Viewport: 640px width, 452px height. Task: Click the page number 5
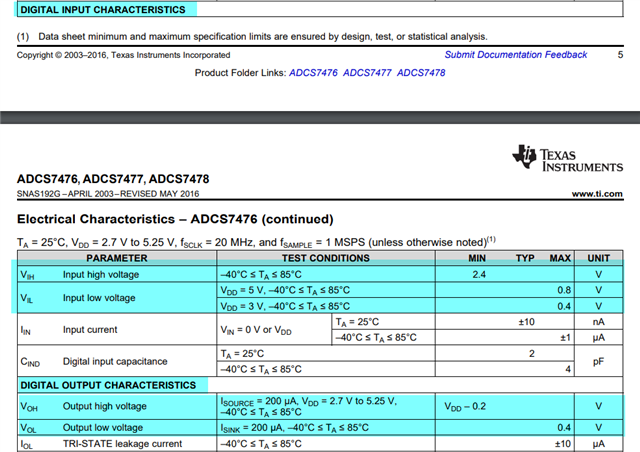pos(620,55)
